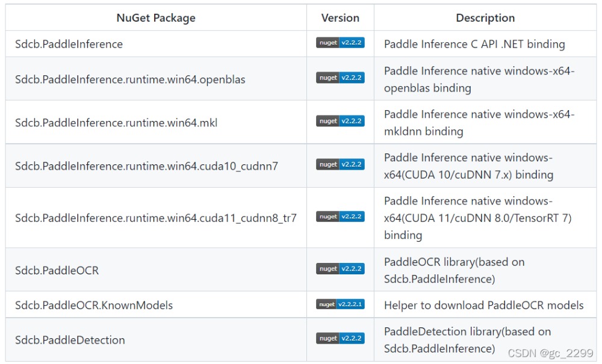Screen dimensions: 602x364
Task: Click Sdcb.PaddleInference package name
Action: pos(69,44)
